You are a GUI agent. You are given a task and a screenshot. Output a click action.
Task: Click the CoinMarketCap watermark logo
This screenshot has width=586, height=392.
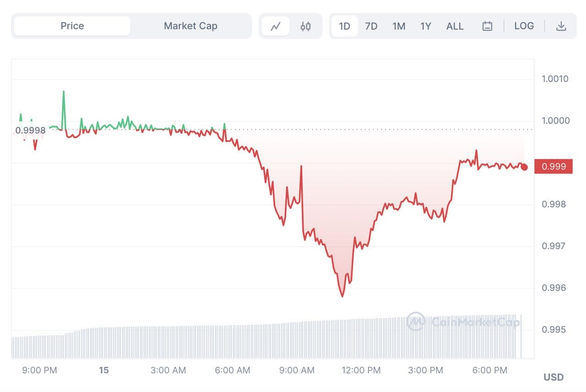tap(463, 322)
